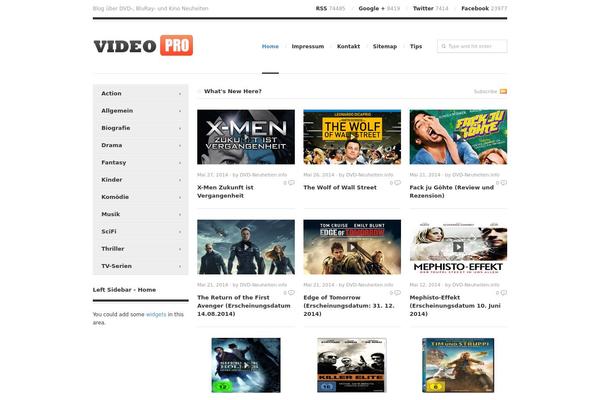The height and width of the screenshot is (400, 600).
Task: Click the Twitter 7414 link
Action: [x=430, y=8]
